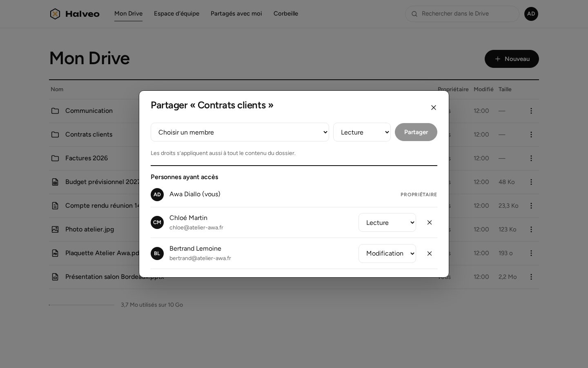588x368 pixels.
Task: Focus the 'Rechercher dans le Drive' field
Action: 462,14
